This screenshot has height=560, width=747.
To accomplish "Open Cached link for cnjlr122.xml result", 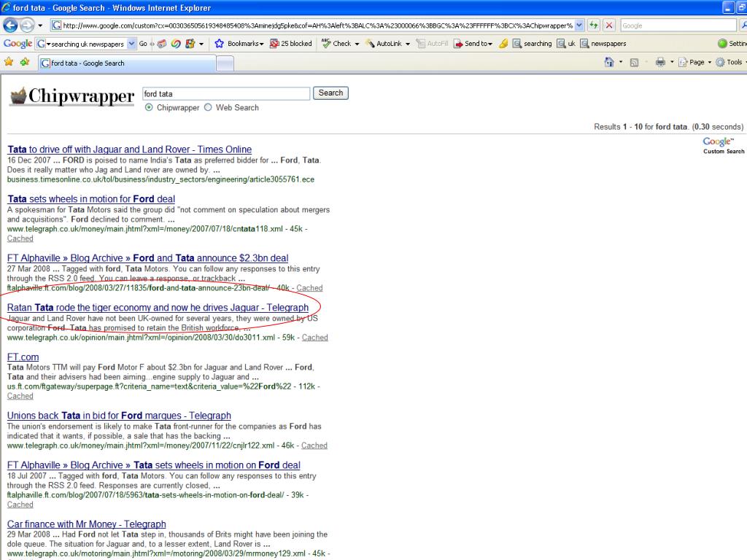I will [x=314, y=446].
